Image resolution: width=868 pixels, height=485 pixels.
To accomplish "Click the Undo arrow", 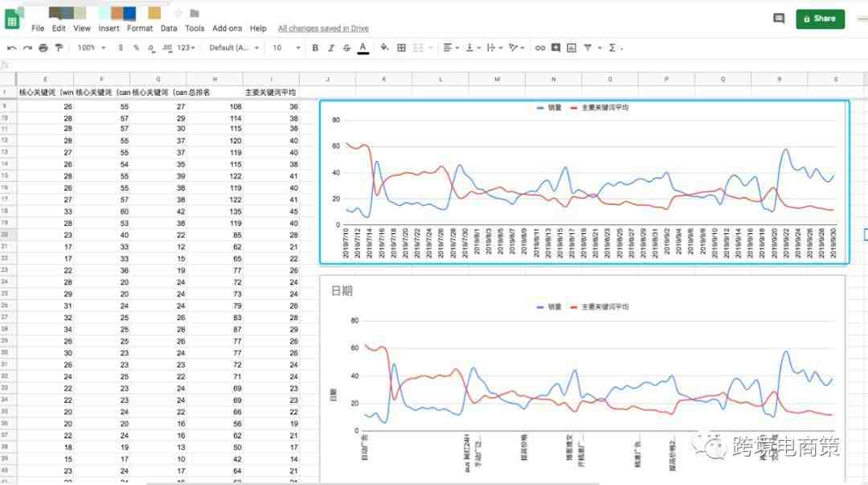I will click(x=11, y=48).
